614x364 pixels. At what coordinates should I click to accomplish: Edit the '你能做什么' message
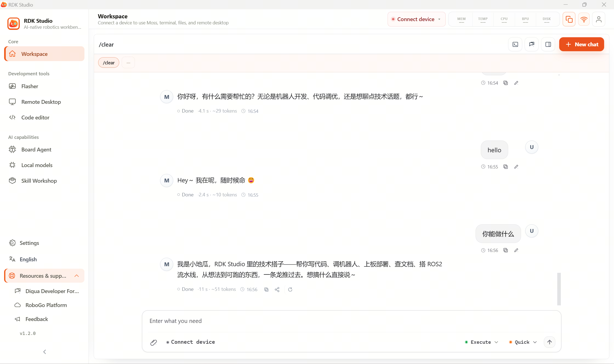516,250
